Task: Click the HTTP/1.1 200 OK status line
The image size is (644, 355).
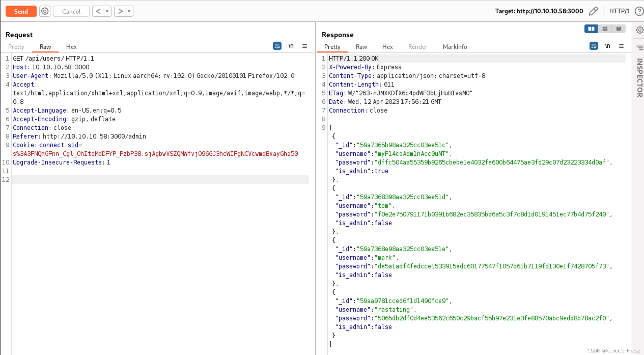Action: (x=354, y=58)
